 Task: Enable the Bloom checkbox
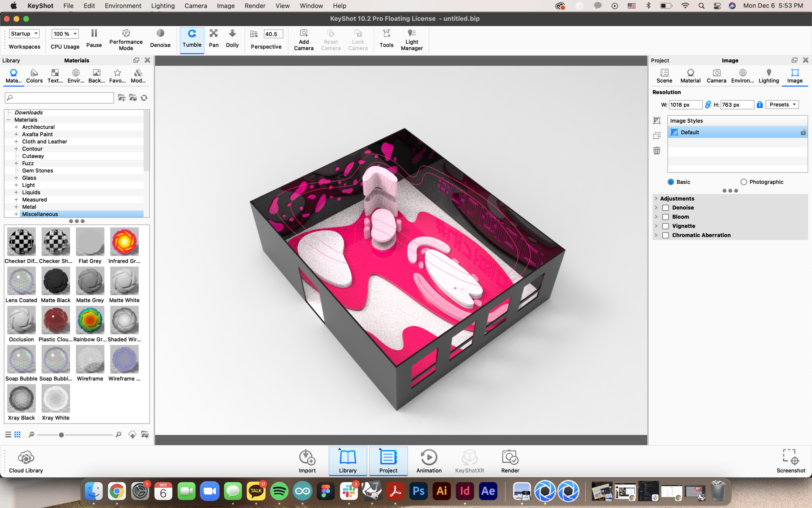click(665, 217)
